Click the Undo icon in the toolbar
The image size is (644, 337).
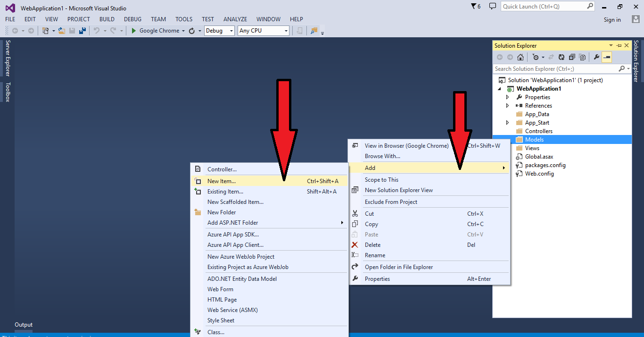coord(98,30)
